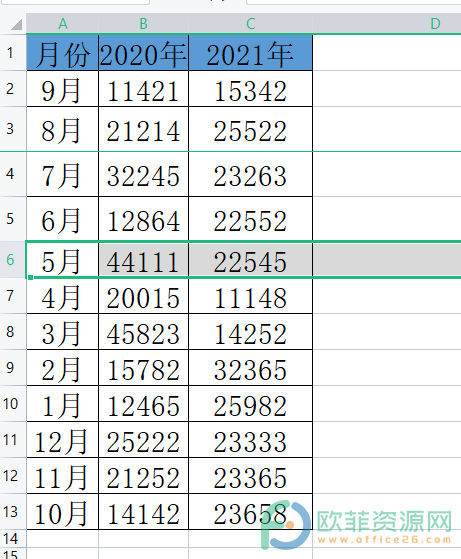Click the 2020年 header cell
Image resolution: width=461 pixels, height=559 pixels.
coord(143,53)
